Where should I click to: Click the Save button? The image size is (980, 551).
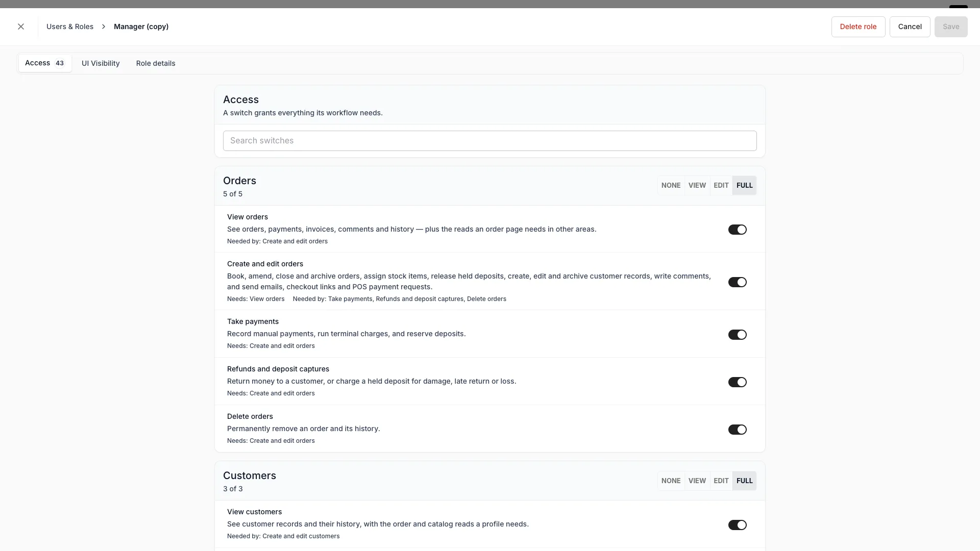point(950,27)
